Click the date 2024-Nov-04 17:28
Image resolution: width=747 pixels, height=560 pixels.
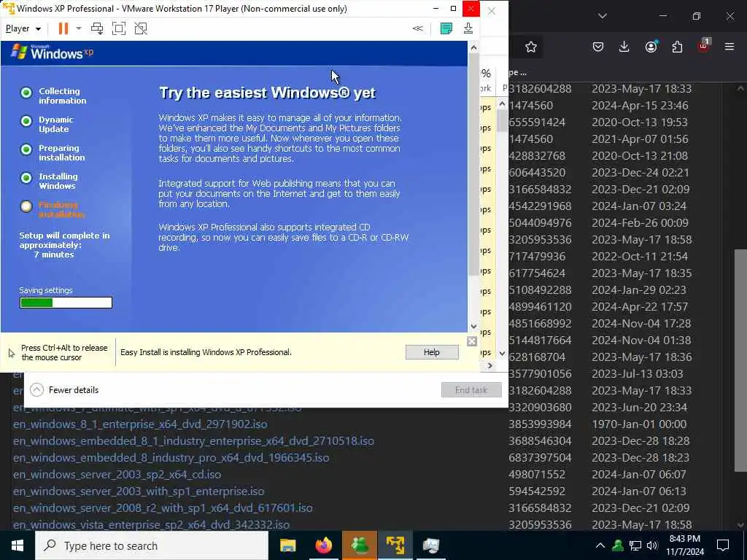click(x=640, y=324)
